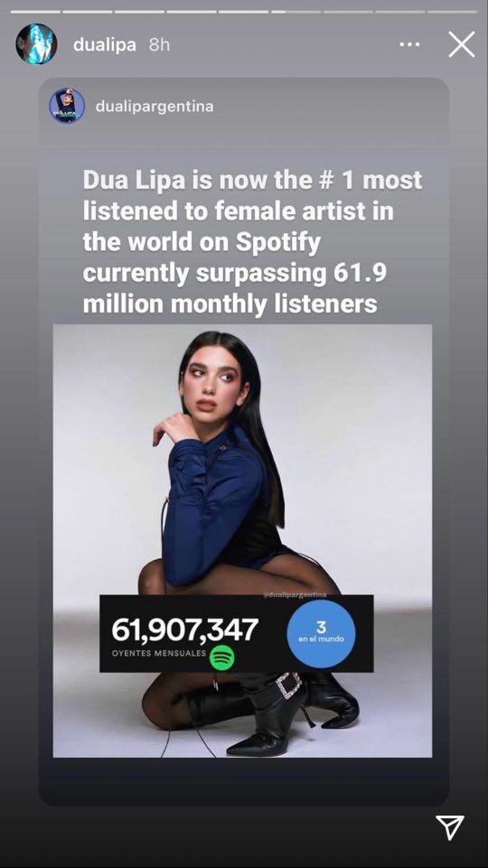Image resolution: width=488 pixels, height=868 pixels.
Task: Click the dualipa username
Action: pos(105,45)
